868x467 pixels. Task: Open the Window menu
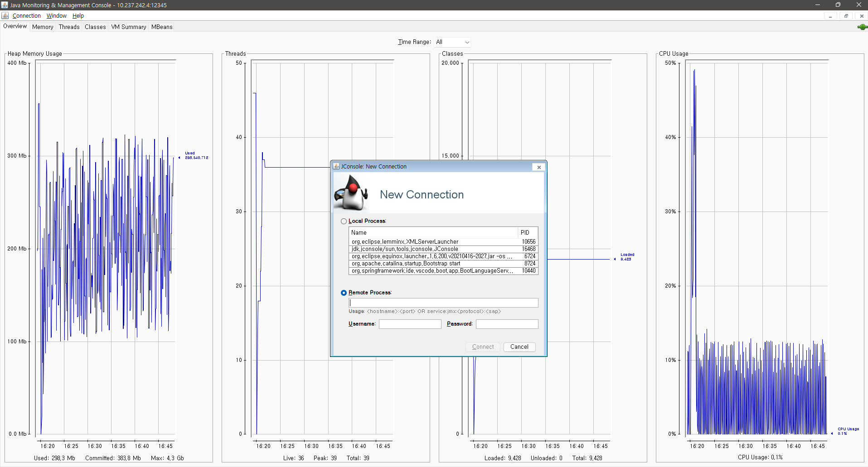click(57, 16)
